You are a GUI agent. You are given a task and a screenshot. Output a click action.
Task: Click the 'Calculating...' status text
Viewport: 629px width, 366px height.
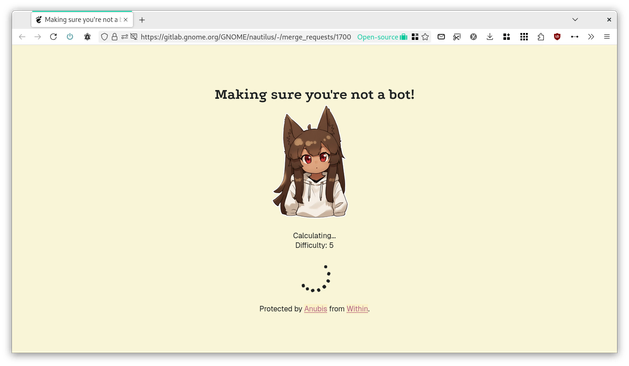coord(314,236)
